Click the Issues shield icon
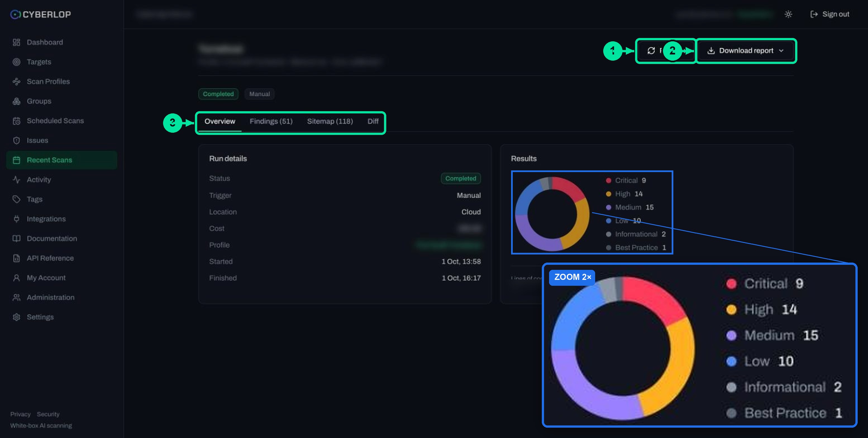 pos(16,141)
